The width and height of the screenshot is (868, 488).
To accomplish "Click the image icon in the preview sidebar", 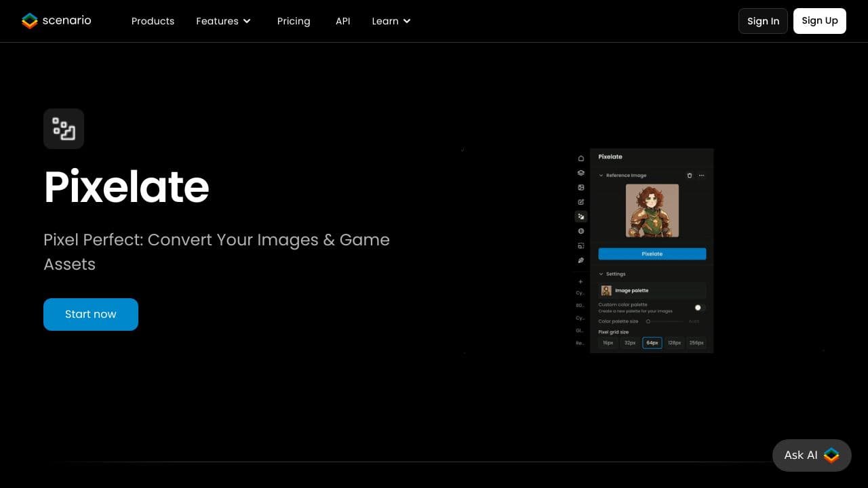I will pos(580,187).
